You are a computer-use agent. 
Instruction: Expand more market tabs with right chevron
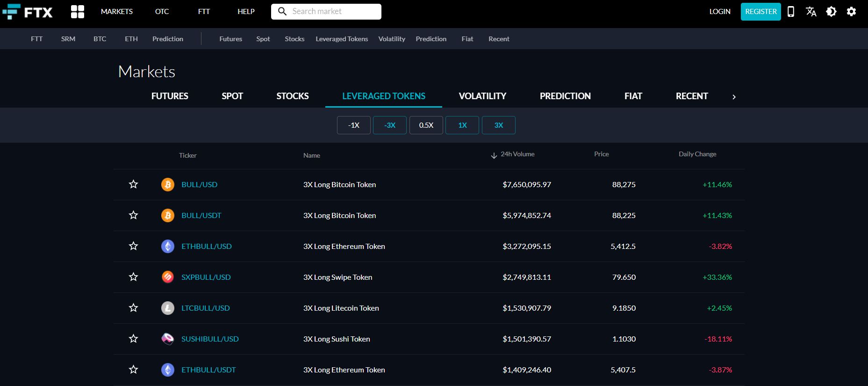point(734,97)
